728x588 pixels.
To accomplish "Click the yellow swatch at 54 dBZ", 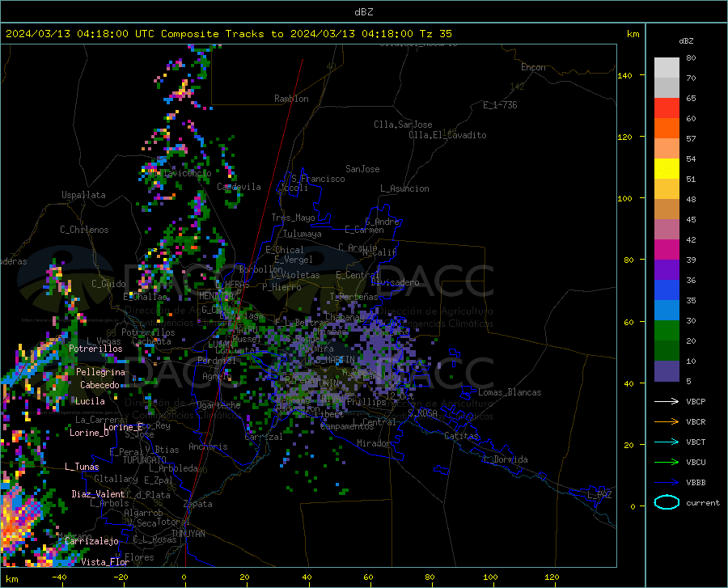I will [667, 168].
